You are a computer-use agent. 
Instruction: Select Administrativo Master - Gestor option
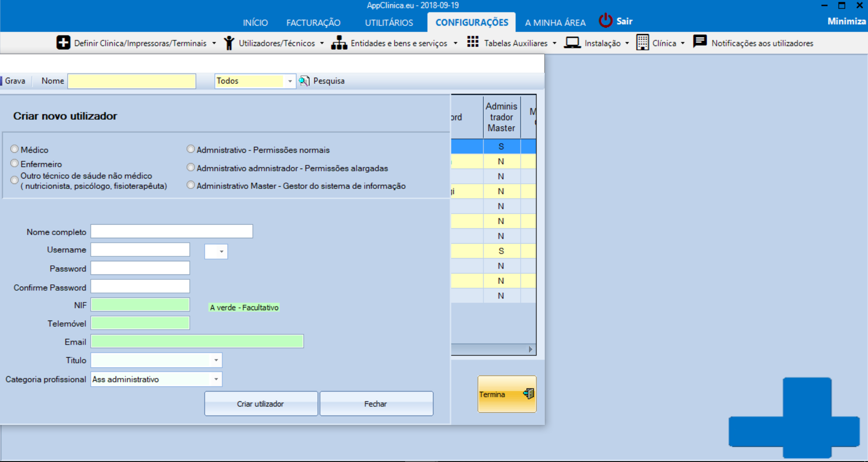point(191,185)
